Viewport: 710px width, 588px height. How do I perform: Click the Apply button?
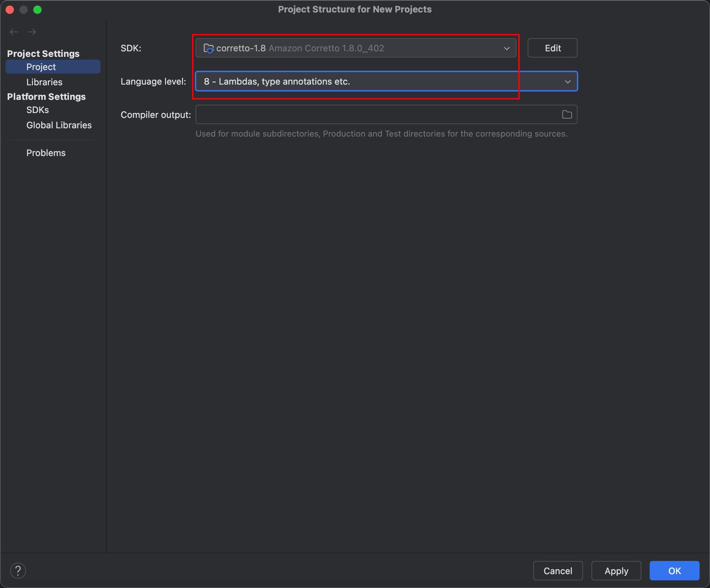point(616,571)
